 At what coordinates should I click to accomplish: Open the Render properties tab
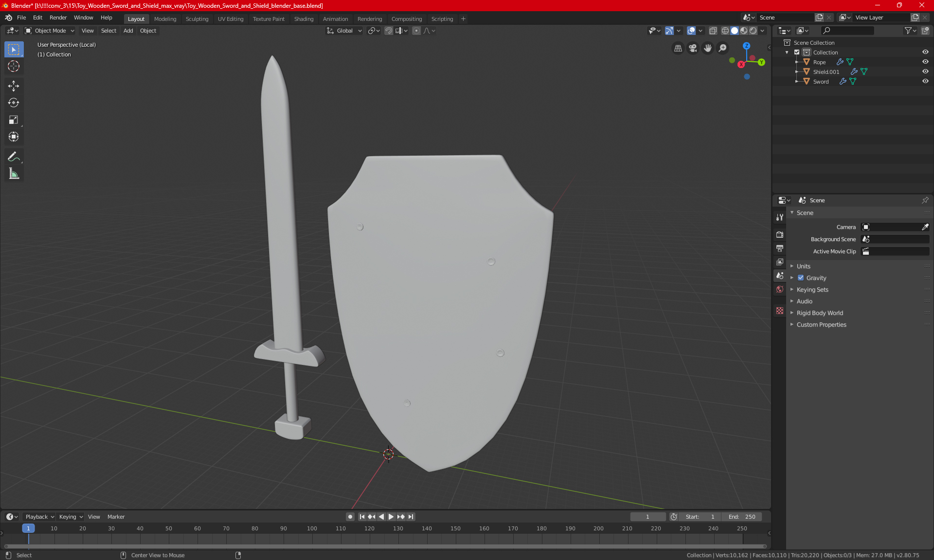click(780, 234)
